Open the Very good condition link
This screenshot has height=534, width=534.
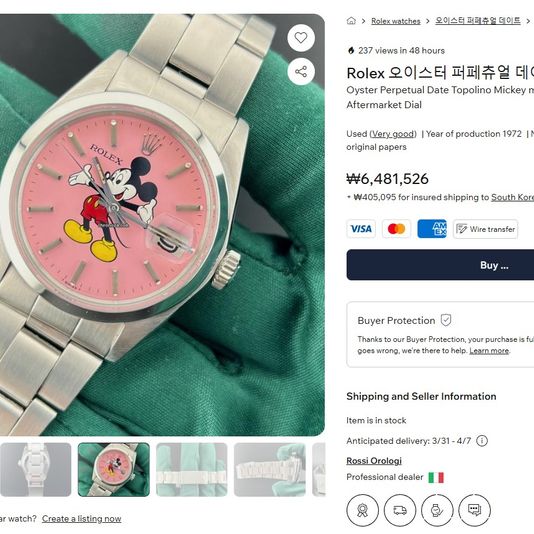pos(393,134)
